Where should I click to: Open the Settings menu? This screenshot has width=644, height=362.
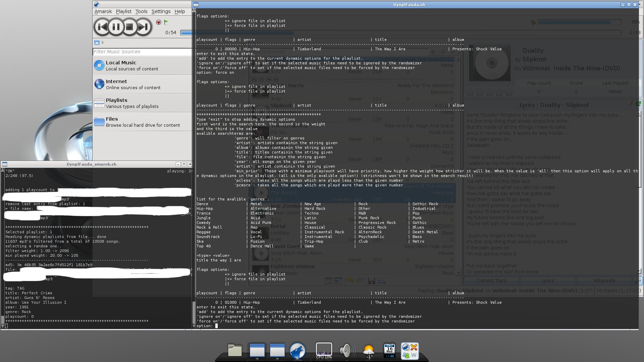(x=161, y=11)
